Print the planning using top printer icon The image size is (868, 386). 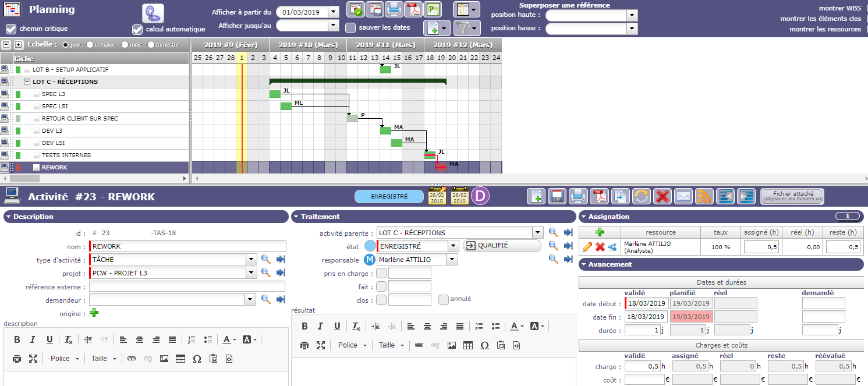coord(394,9)
